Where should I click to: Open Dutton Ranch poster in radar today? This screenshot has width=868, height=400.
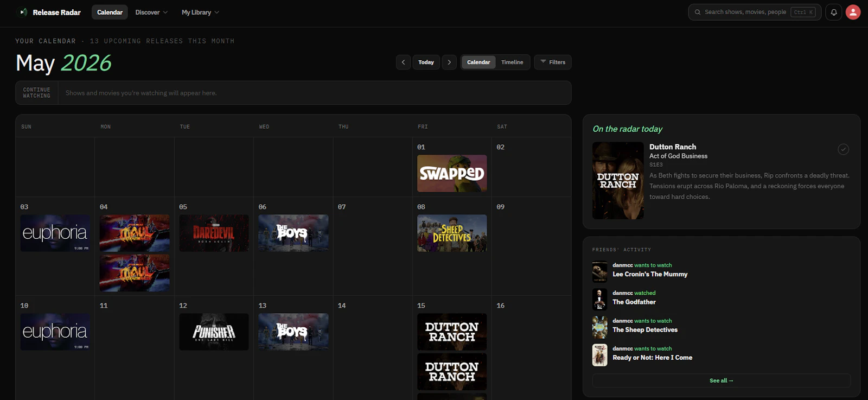tap(618, 181)
